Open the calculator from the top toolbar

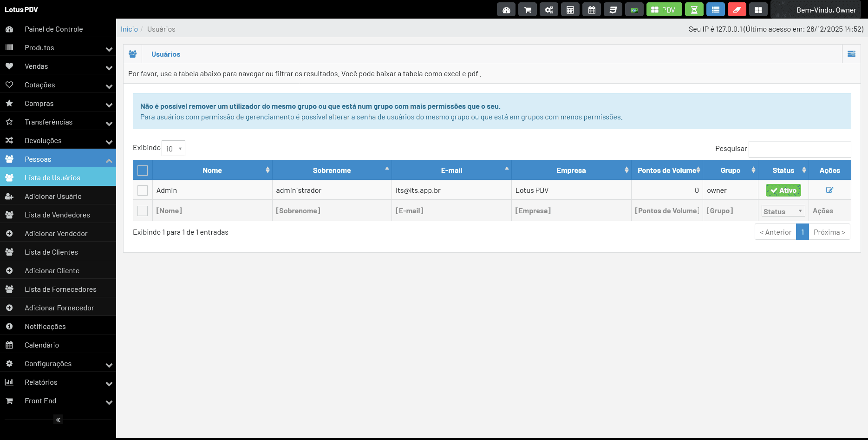pos(570,10)
